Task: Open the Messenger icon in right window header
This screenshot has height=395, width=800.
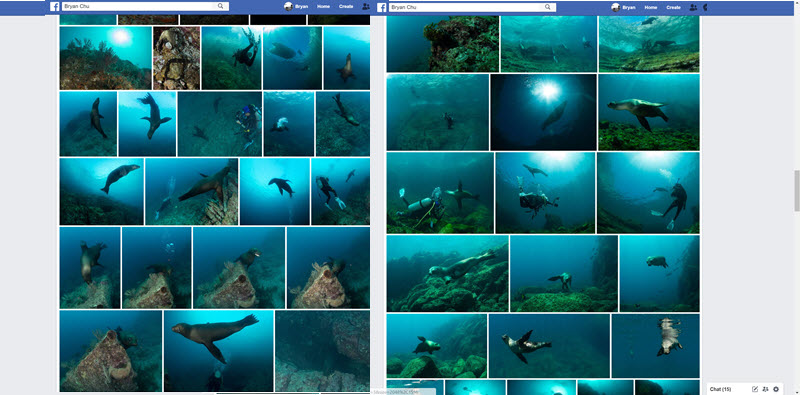Action: 705,7
